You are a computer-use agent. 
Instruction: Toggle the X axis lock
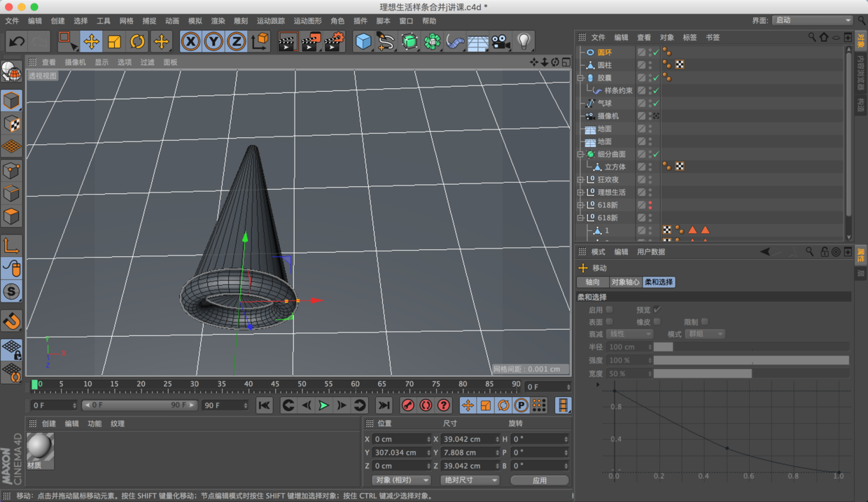point(190,42)
